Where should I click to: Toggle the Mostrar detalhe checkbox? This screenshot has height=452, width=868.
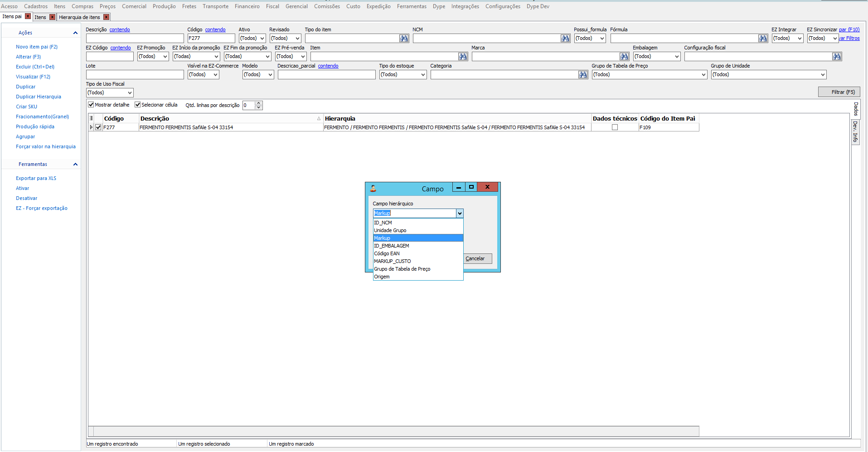(x=91, y=105)
